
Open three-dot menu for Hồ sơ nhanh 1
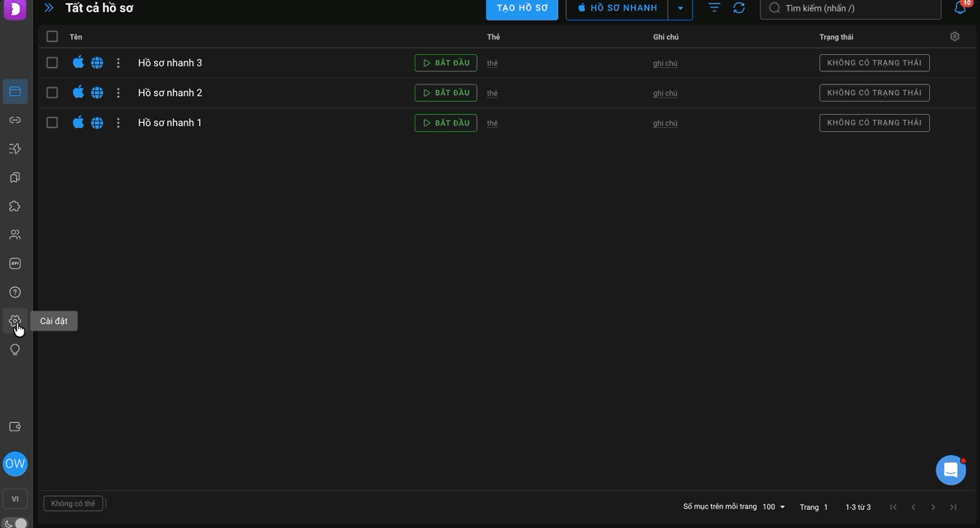118,123
